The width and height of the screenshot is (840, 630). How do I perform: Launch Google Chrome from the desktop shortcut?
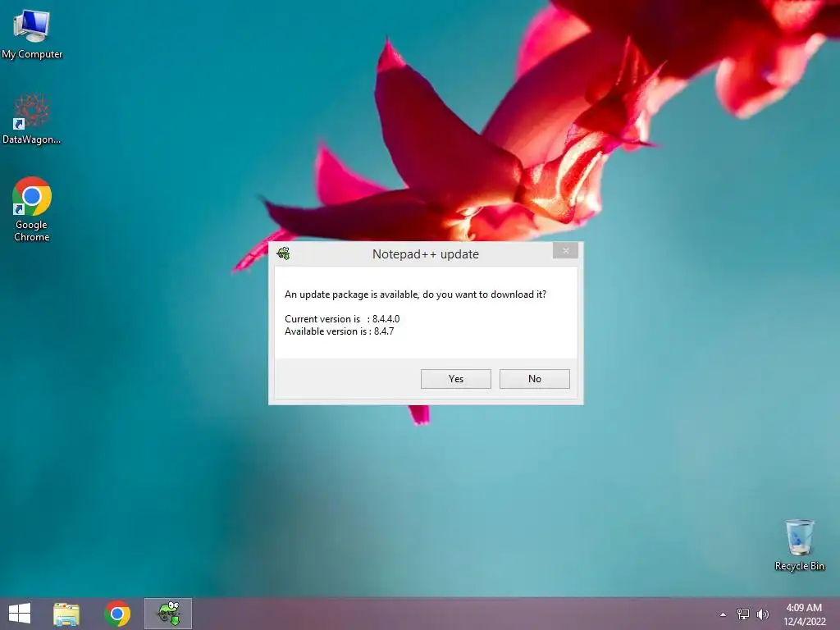pyautogui.click(x=32, y=209)
